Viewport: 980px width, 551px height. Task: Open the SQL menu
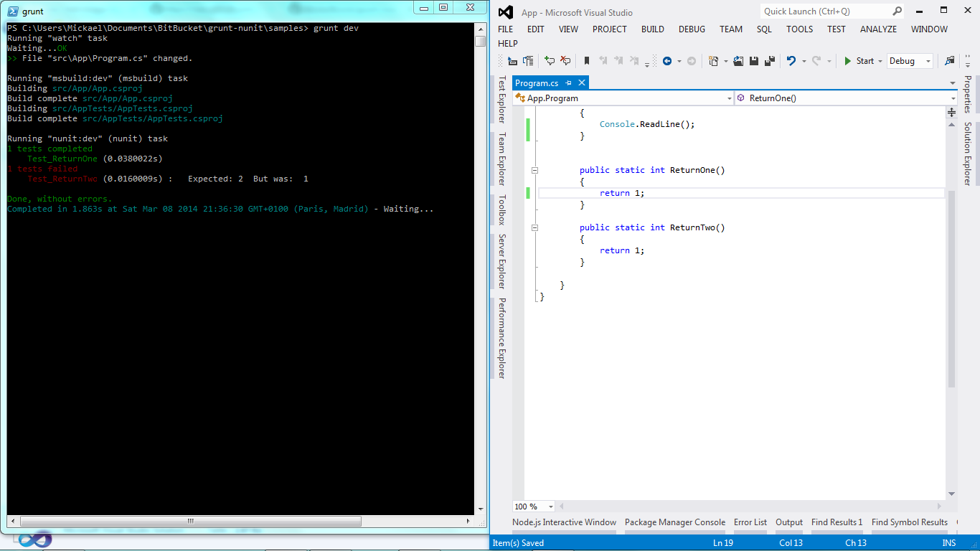click(x=765, y=29)
